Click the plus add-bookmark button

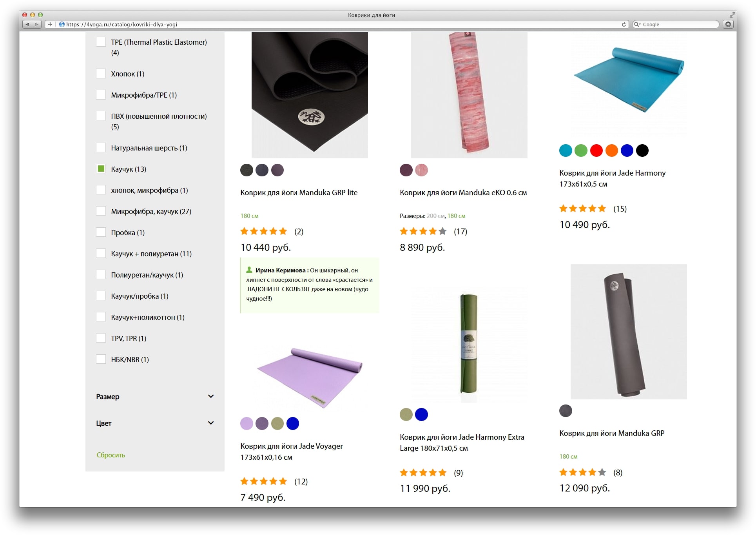click(x=50, y=24)
